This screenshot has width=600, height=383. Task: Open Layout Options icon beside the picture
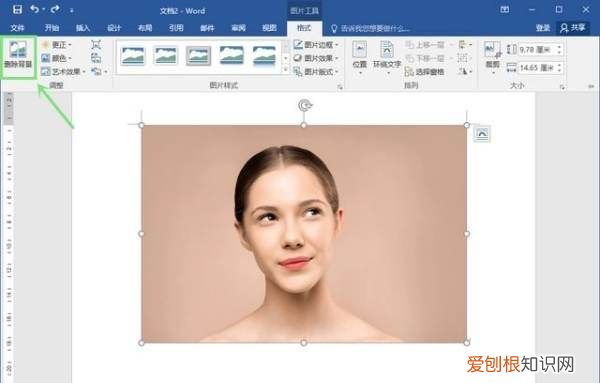pyautogui.click(x=481, y=134)
